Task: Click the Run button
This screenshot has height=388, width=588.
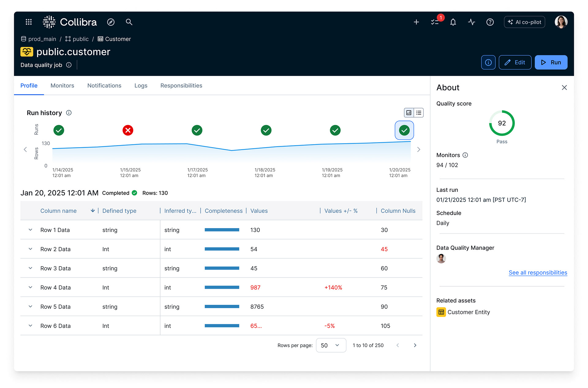Action: tap(551, 62)
